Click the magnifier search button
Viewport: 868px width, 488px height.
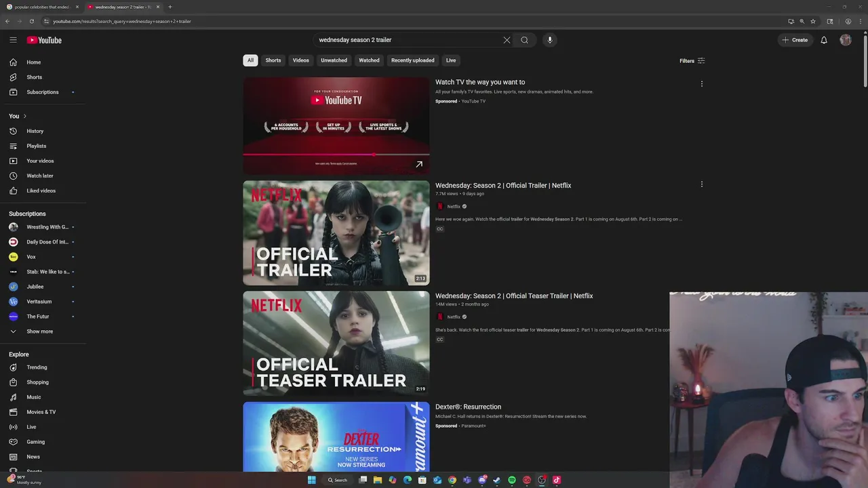coord(524,40)
